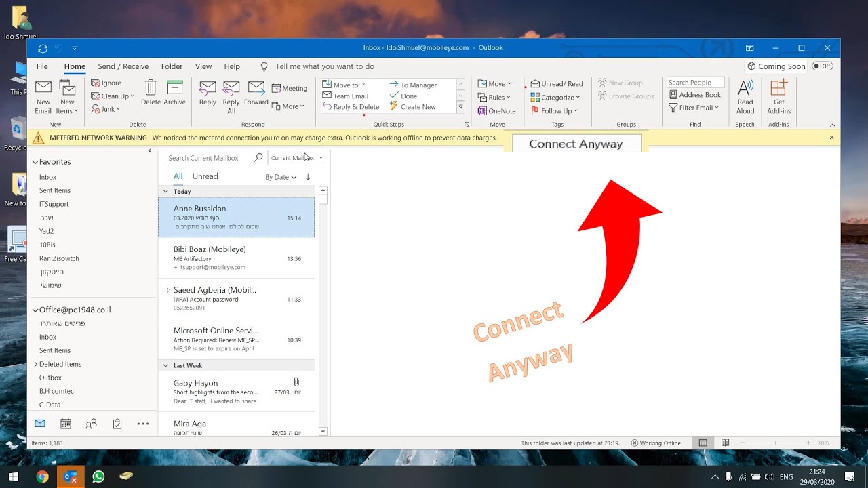Screen dimensions: 868x488
Task: Collapse the Today group
Action: tap(165, 192)
